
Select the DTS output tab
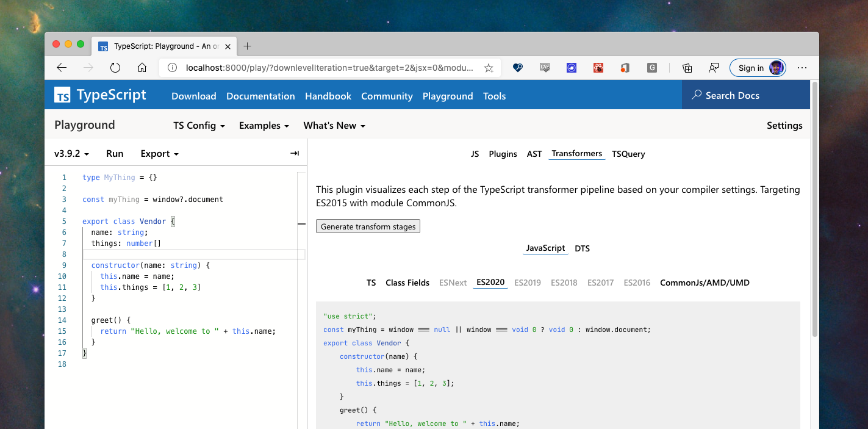(582, 248)
